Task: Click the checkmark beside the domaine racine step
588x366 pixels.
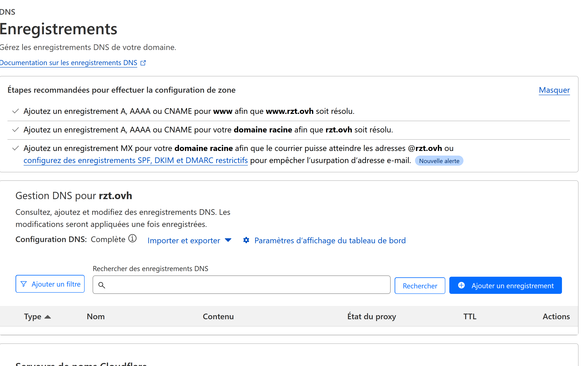Action: tap(16, 130)
